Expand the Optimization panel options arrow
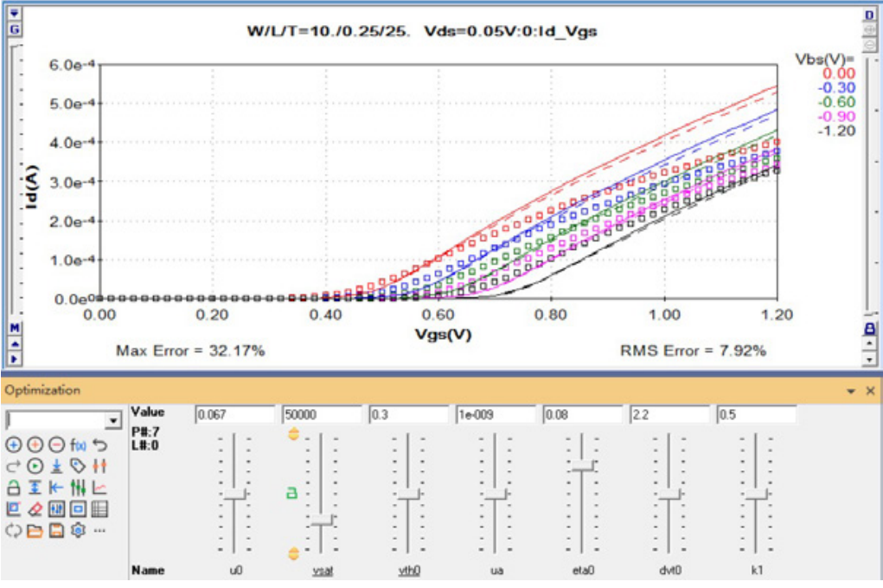Image resolution: width=883 pixels, height=588 pixels. [x=851, y=392]
